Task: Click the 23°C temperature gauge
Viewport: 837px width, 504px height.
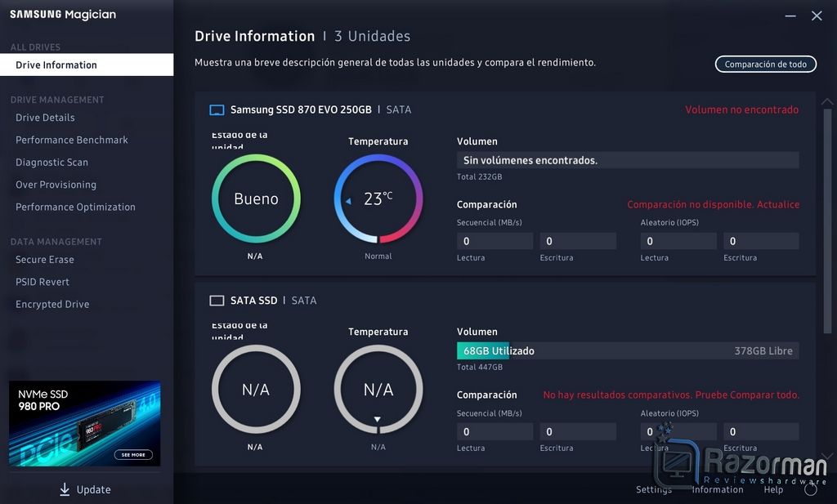Action: click(378, 198)
